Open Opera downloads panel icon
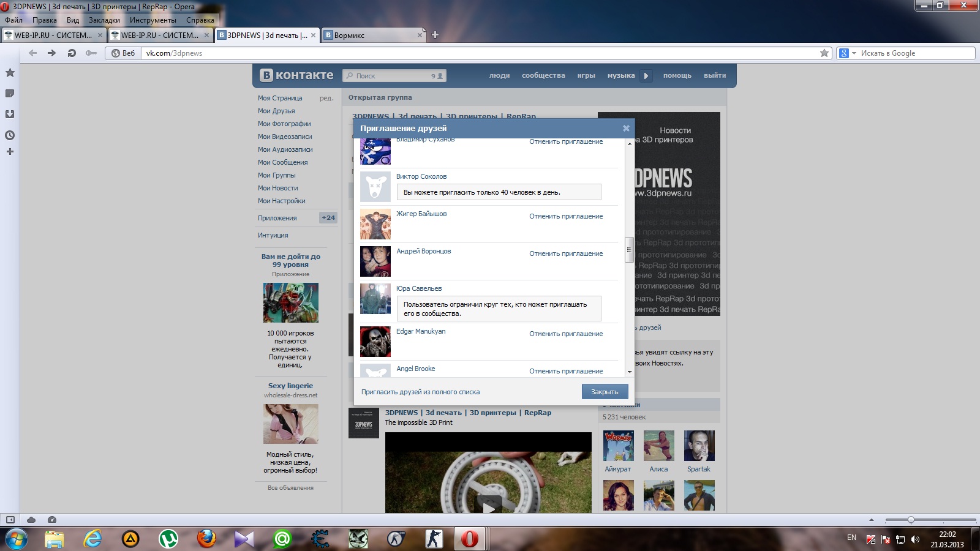 pos(10,114)
